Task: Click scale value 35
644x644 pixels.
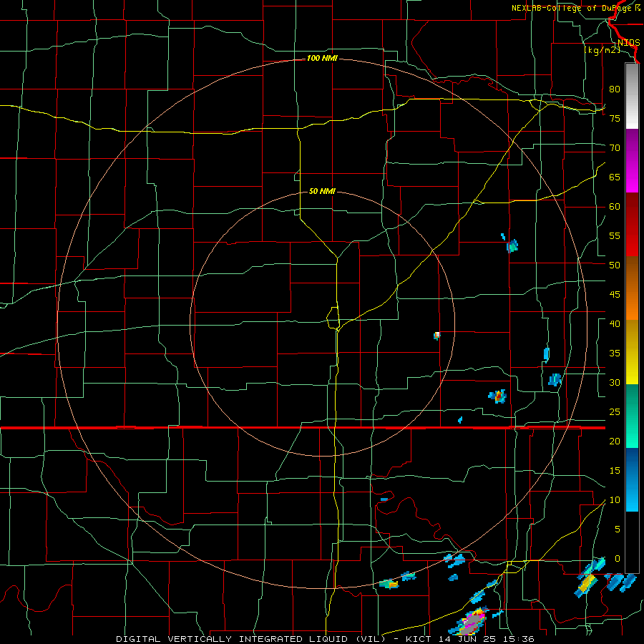Action: click(x=615, y=353)
